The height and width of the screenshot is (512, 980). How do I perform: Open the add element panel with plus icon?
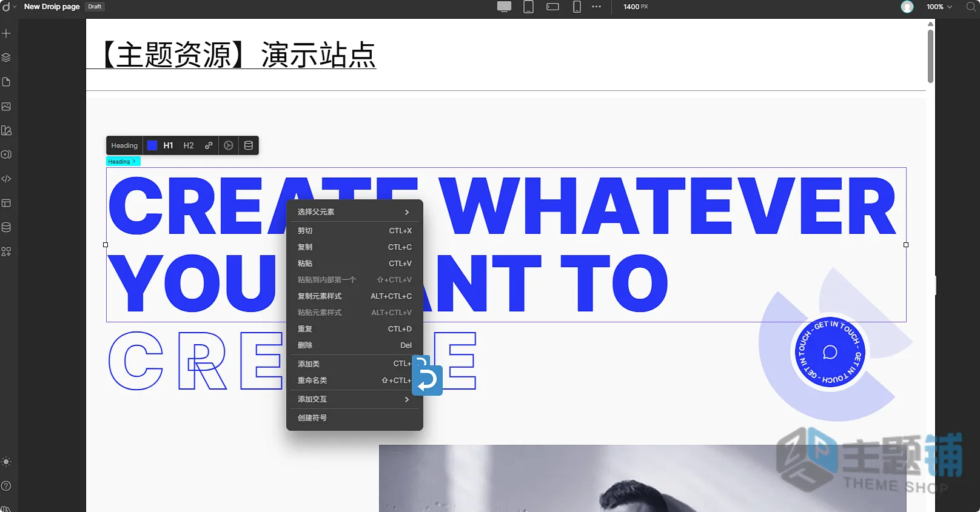[7, 33]
